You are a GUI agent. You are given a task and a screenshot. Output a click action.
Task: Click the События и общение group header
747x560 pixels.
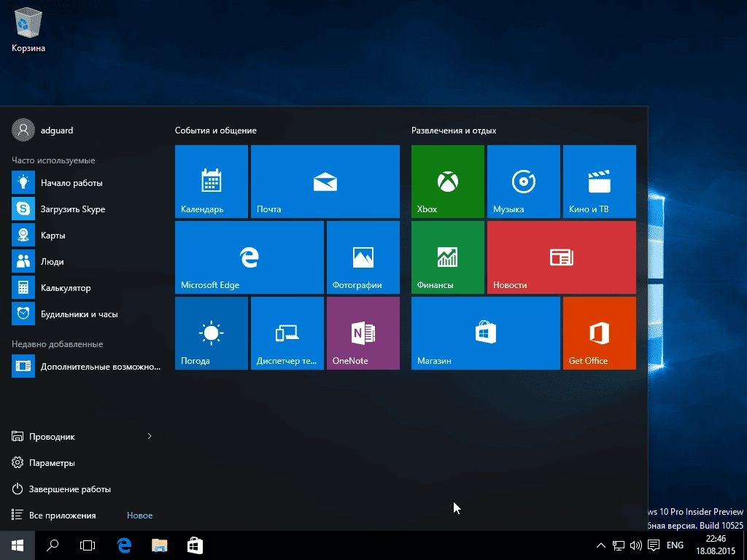point(215,130)
